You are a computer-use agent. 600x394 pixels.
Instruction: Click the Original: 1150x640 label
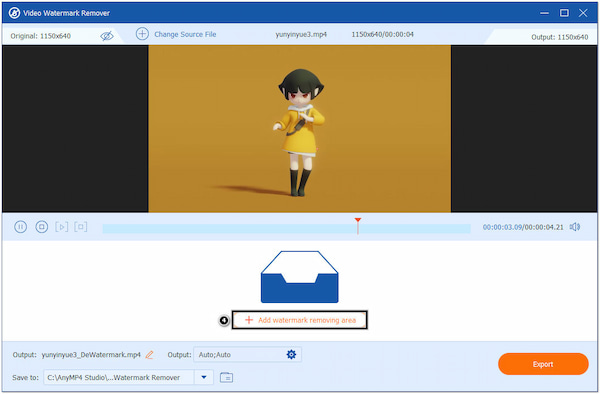pyautogui.click(x=41, y=36)
